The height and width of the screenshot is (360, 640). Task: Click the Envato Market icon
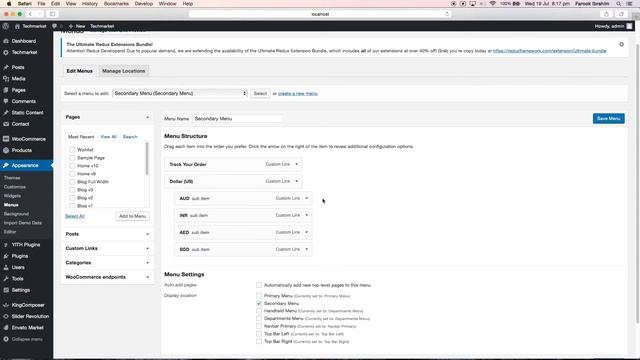[6, 328]
